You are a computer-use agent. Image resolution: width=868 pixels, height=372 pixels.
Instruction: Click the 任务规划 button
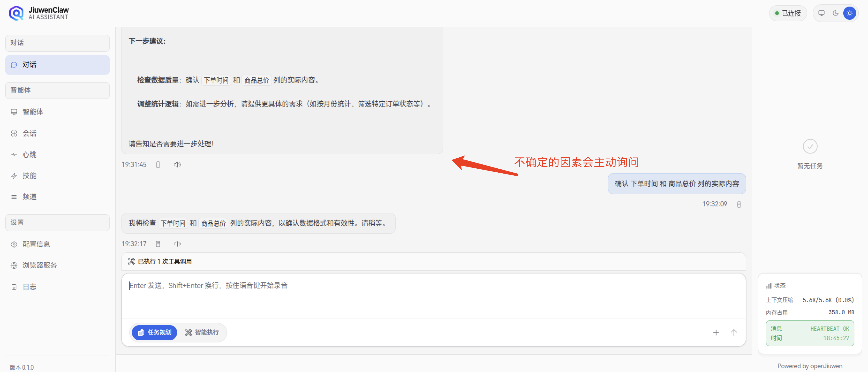(x=154, y=333)
